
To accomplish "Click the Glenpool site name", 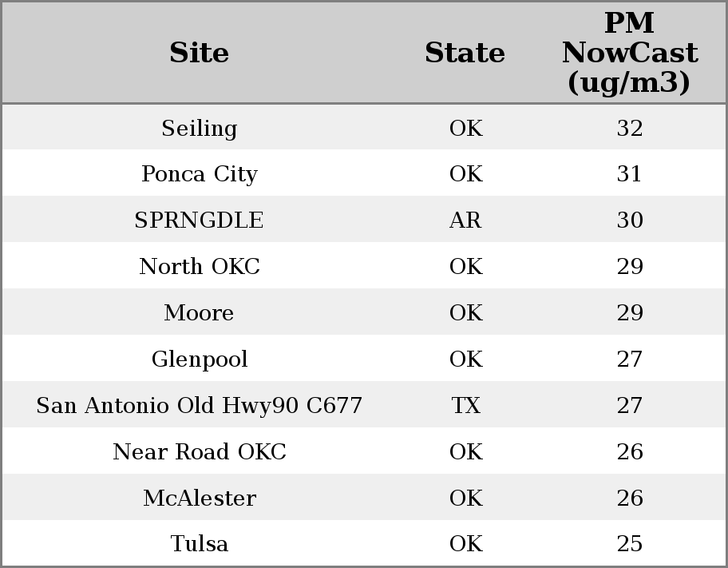I will point(199,359).
